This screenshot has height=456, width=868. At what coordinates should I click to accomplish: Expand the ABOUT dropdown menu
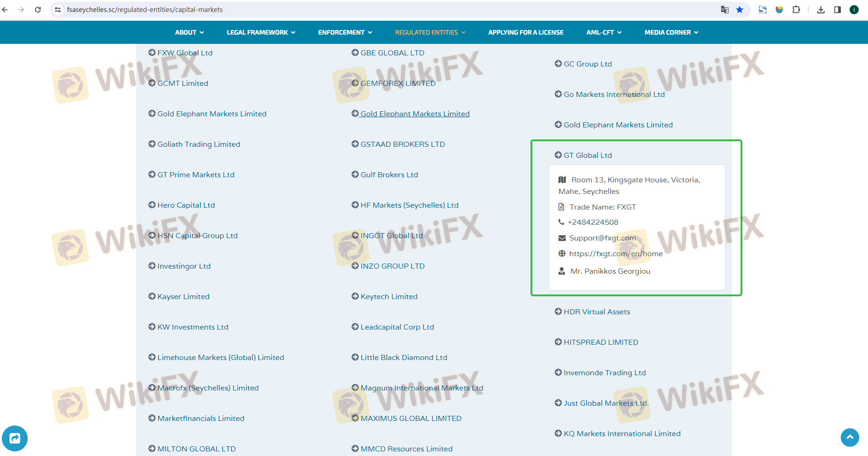pyautogui.click(x=189, y=32)
